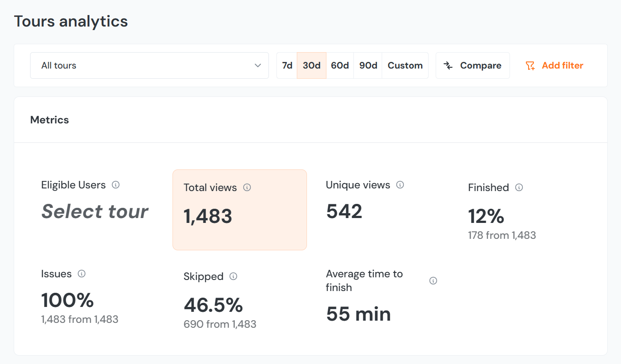Click the orange funnel filter icon
The width and height of the screenshot is (621, 364).
pos(530,66)
